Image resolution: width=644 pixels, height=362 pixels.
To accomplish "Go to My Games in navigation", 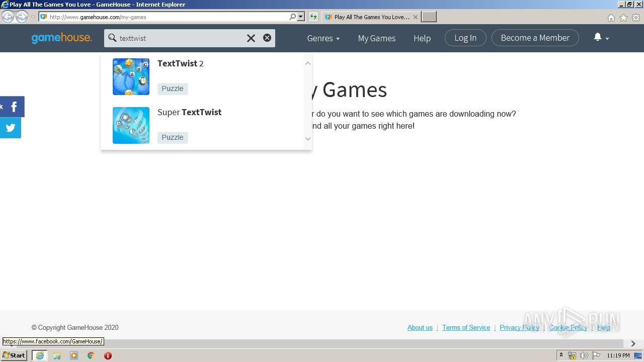I will point(377,38).
